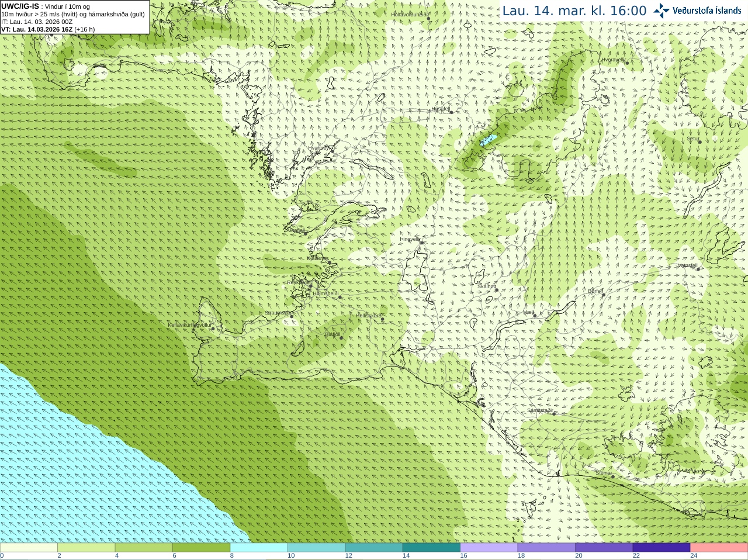
Task: Click the 18–20 m/s purple legend swatch
Action: [x=546, y=548]
